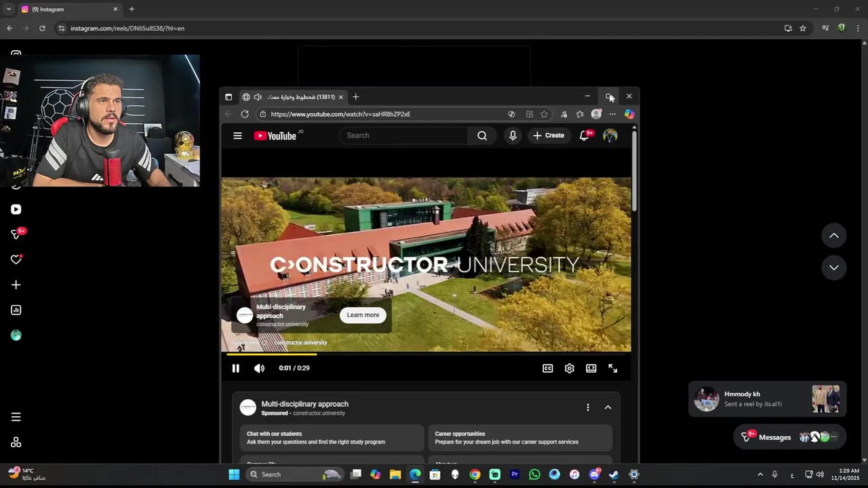
Task: Go to next reel with down arrow
Action: coord(834,267)
